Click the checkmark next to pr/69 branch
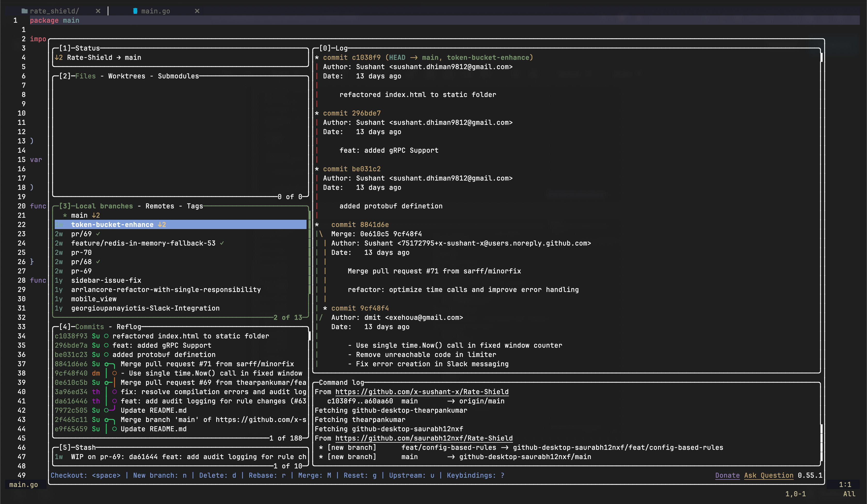 (x=98, y=234)
